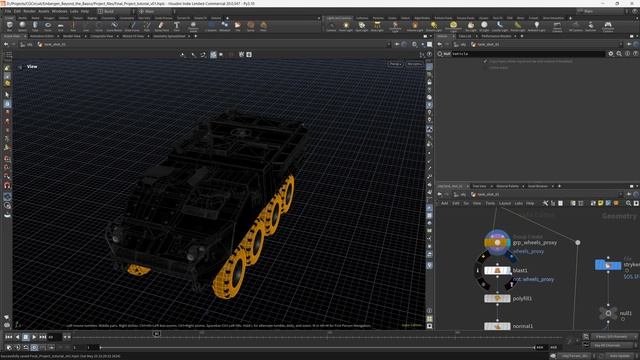
Task: Select the blue stryker File node
Action: coord(608,265)
